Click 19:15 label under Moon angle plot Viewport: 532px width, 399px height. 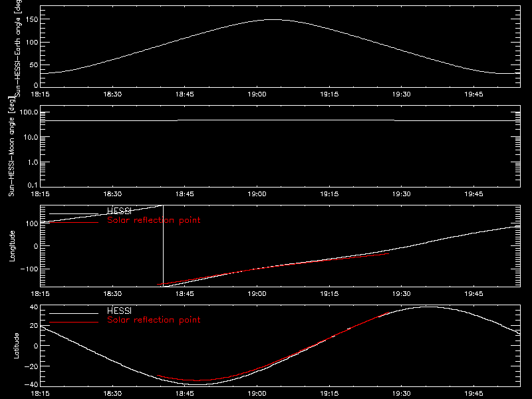coord(329,194)
